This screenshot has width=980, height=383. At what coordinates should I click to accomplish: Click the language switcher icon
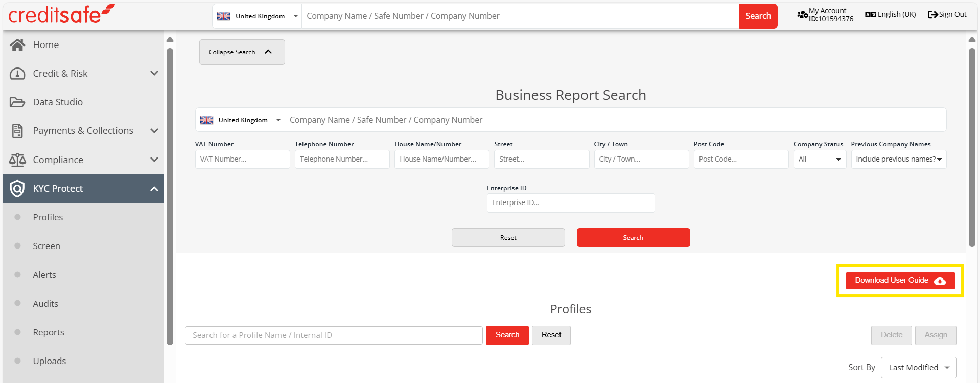click(x=871, y=15)
